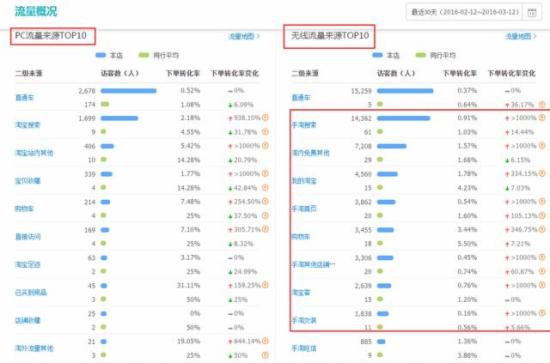Open the calendar icon beside the date range
Viewport: 550px width, 363px height.
click(532, 12)
